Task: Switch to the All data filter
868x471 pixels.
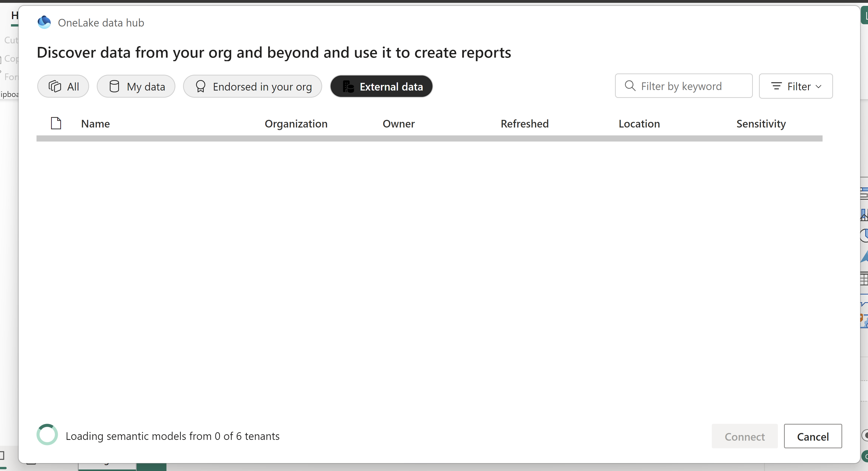Action: pyautogui.click(x=63, y=86)
